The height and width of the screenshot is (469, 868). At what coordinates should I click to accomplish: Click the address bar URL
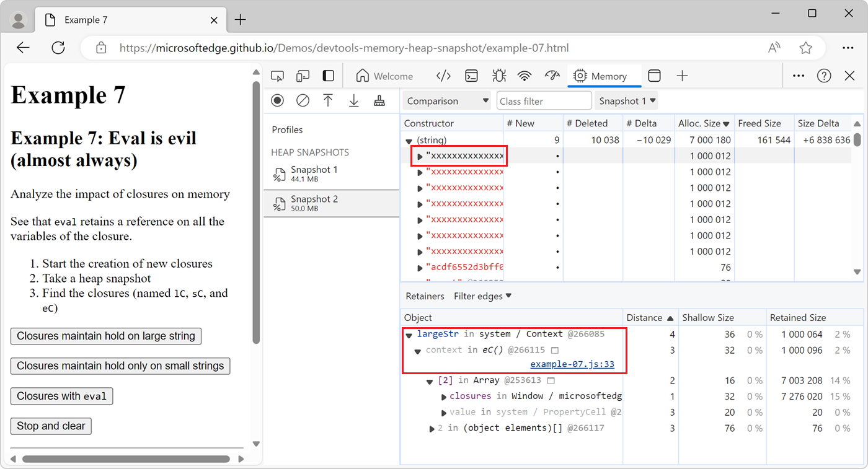click(x=344, y=48)
